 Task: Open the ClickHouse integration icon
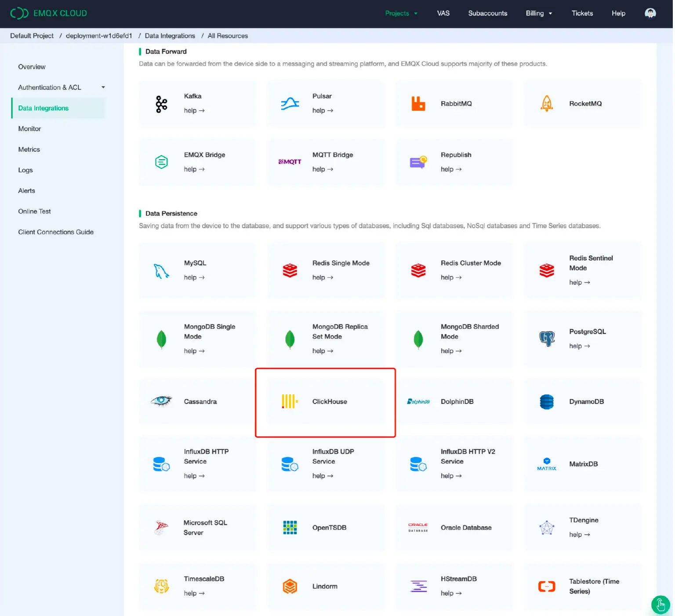(289, 401)
